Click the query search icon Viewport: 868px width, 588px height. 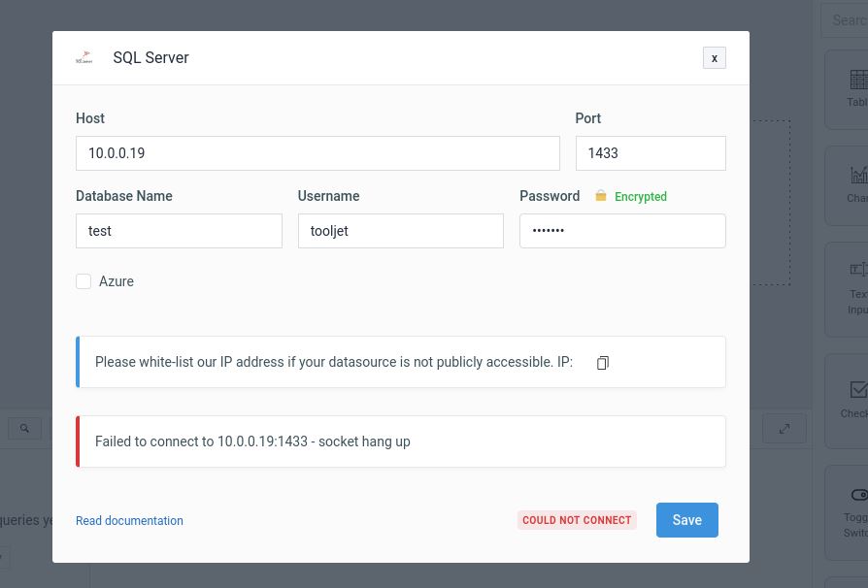click(x=24, y=428)
